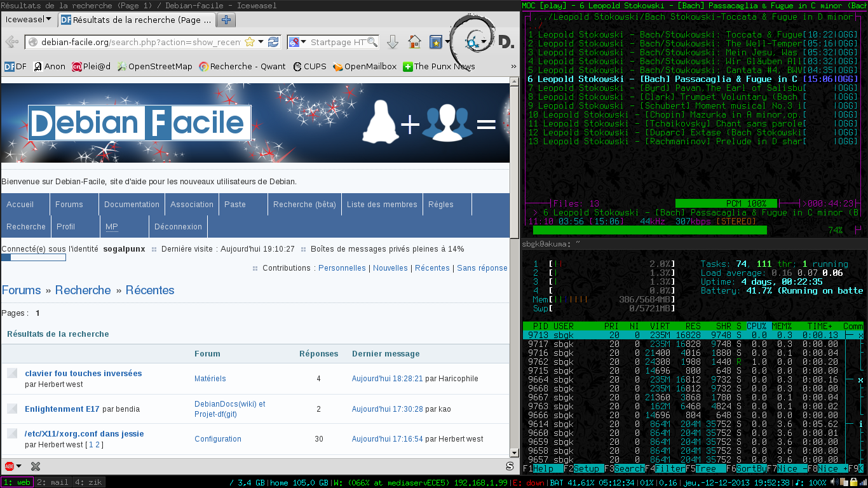Click the Home button in browser toolbar
Image resolution: width=868 pixels, height=488 pixels.
tap(414, 43)
